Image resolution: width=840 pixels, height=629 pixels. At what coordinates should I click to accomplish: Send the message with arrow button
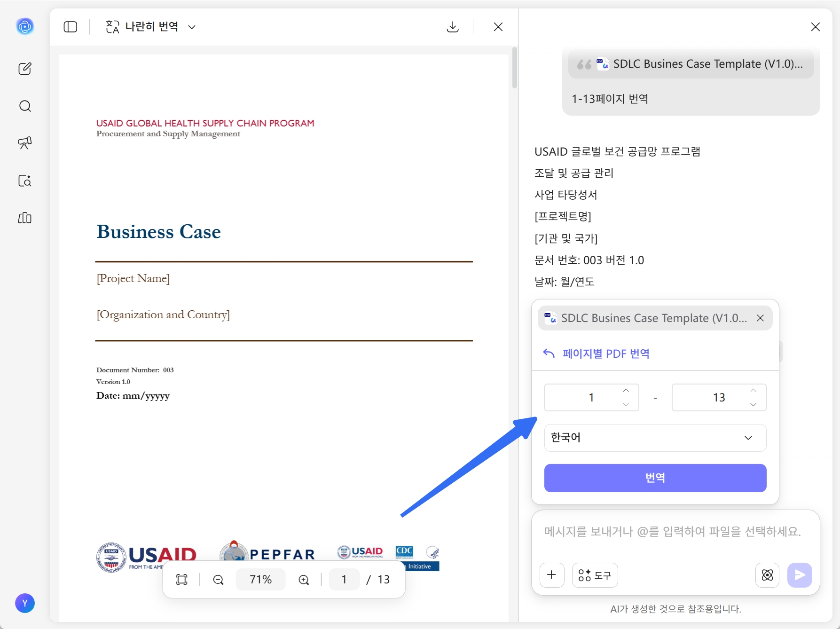800,575
